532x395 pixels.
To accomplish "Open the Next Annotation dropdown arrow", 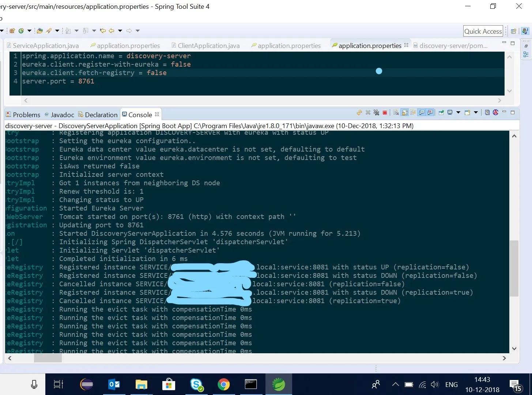I will [76, 31].
